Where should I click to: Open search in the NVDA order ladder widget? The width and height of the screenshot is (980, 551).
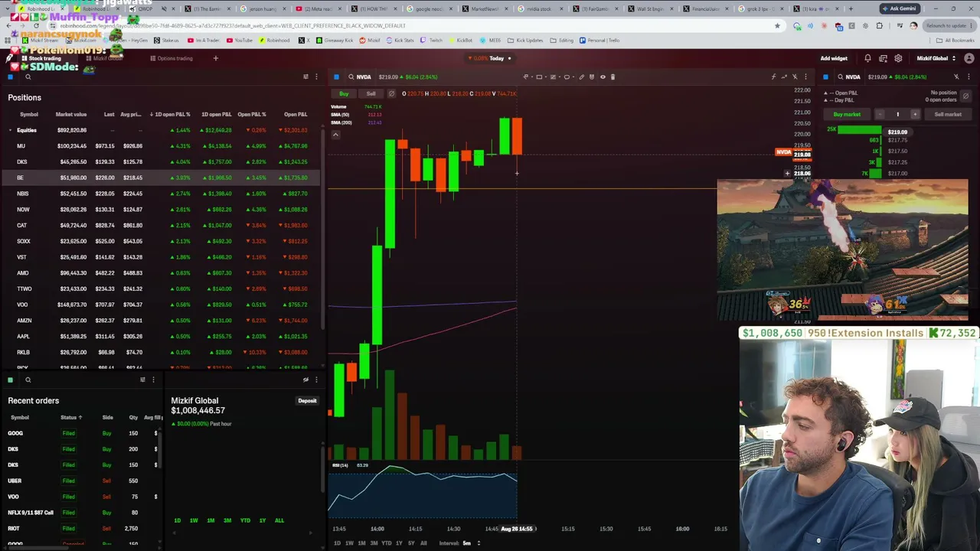pos(840,77)
